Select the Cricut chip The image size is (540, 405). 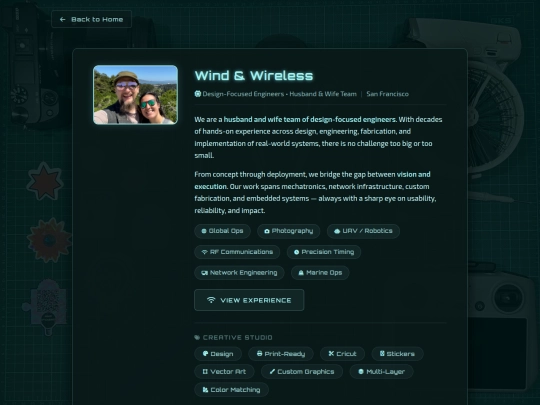point(342,354)
